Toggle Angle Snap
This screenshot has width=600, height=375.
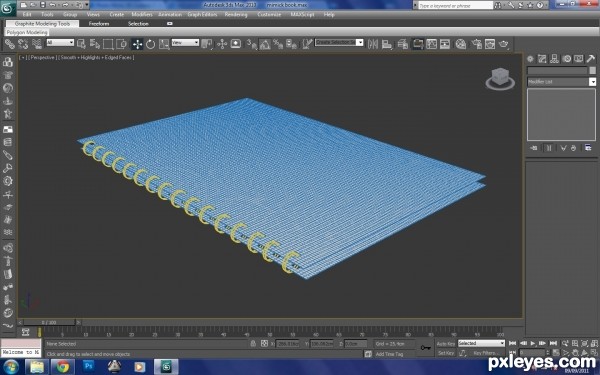[x=265, y=44]
